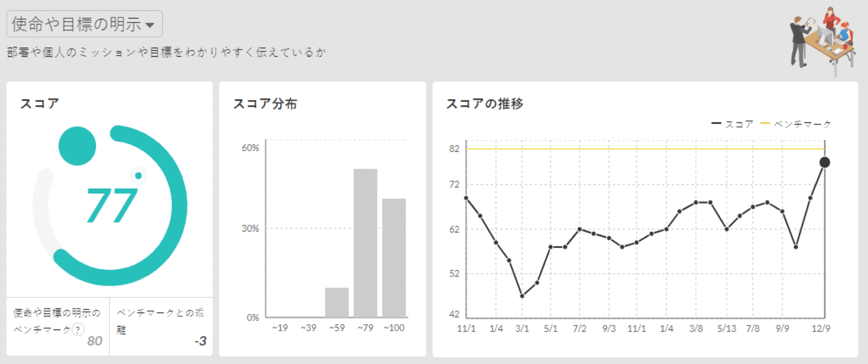The image size is (868, 364).
Task: Click the score number 77
Action: click(112, 205)
